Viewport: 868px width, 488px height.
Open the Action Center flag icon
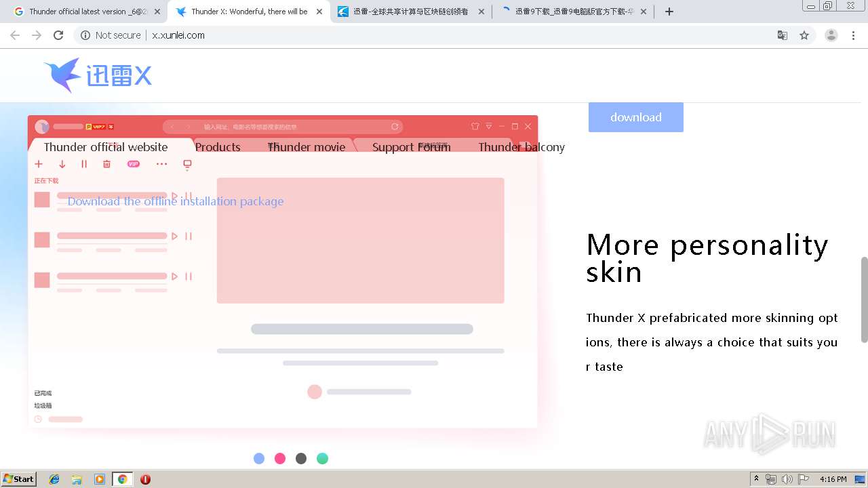click(x=804, y=479)
